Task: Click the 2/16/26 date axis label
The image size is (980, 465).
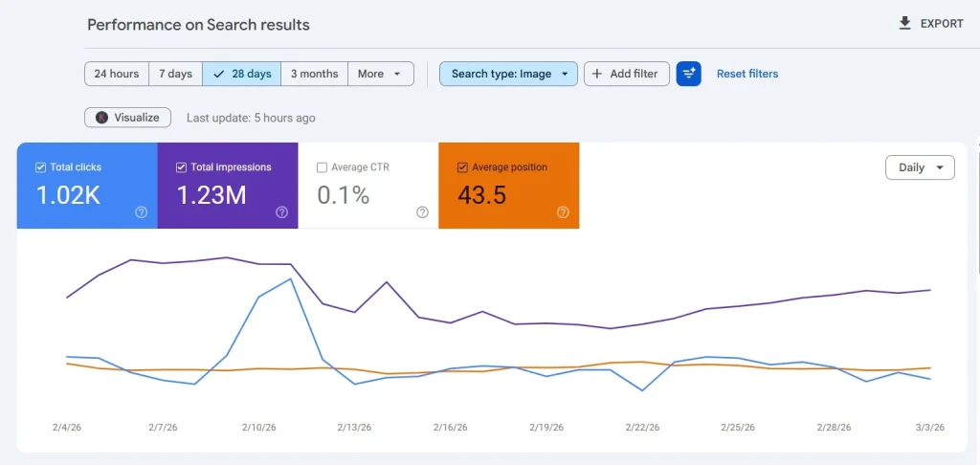Action: (x=451, y=428)
